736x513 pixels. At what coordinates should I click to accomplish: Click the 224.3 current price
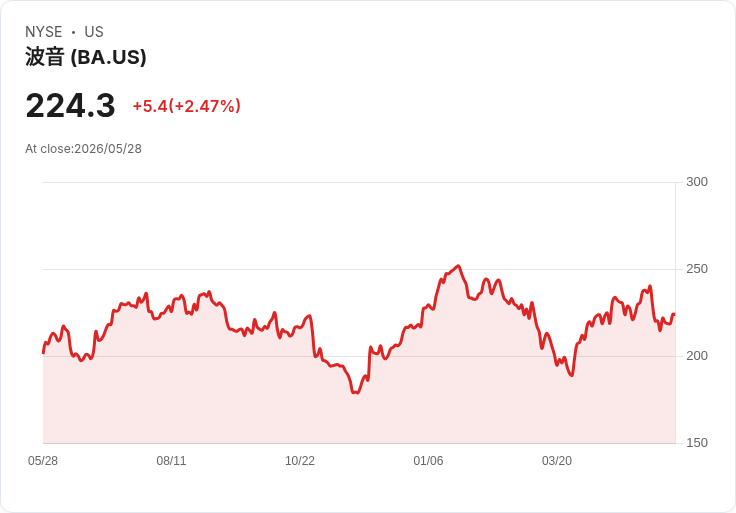[70, 106]
